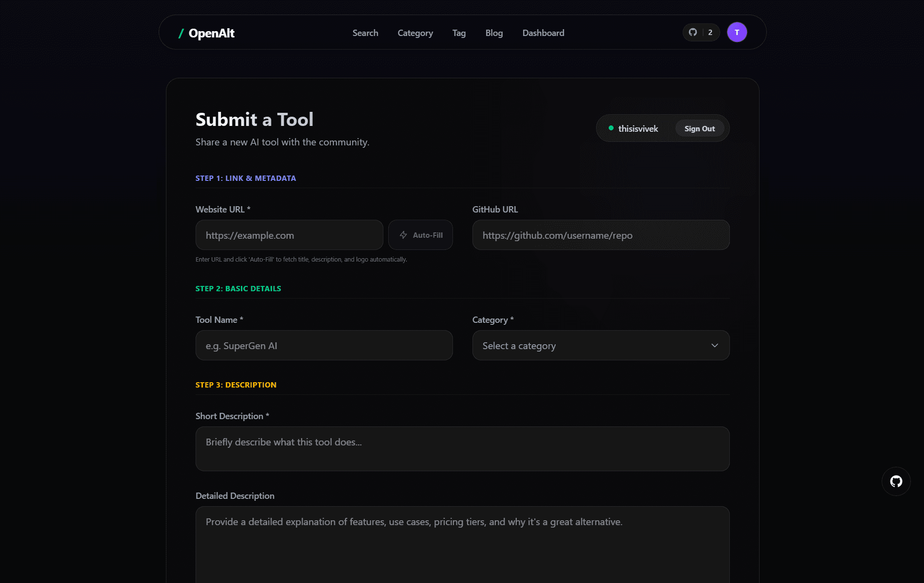
Task: Click the Step 3: Description heading
Action: coord(236,385)
